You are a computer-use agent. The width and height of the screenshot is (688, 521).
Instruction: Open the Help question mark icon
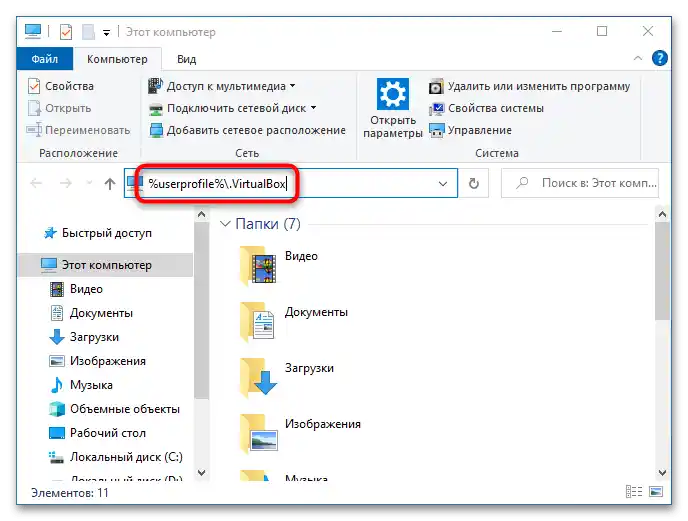pyautogui.click(x=659, y=58)
